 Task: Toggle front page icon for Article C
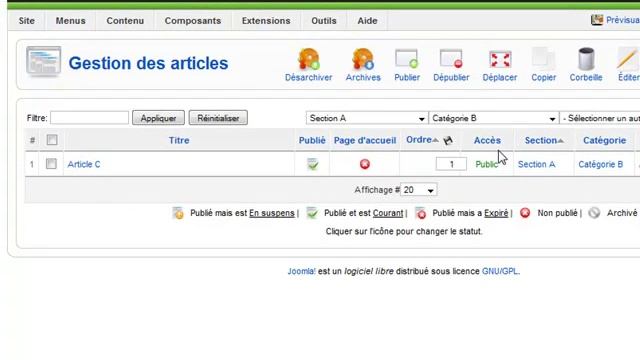coord(365,164)
